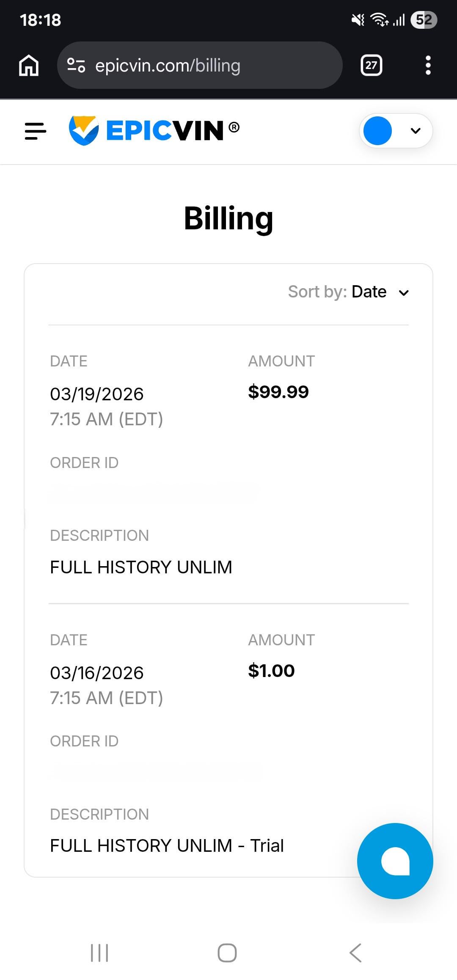Viewport: 457px width, 980px height.
Task: Open the blue live chat bubble
Action: (x=395, y=861)
